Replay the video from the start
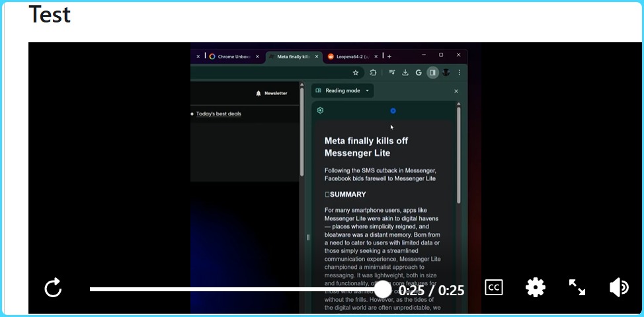Image resolution: width=644 pixels, height=317 pixels. click(53, 288)
